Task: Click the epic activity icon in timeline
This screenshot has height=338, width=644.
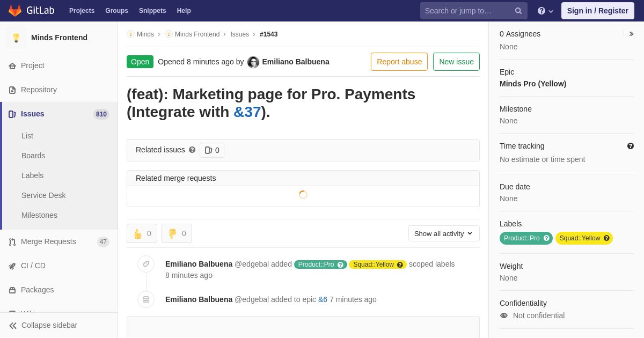Action: (146, 299)
